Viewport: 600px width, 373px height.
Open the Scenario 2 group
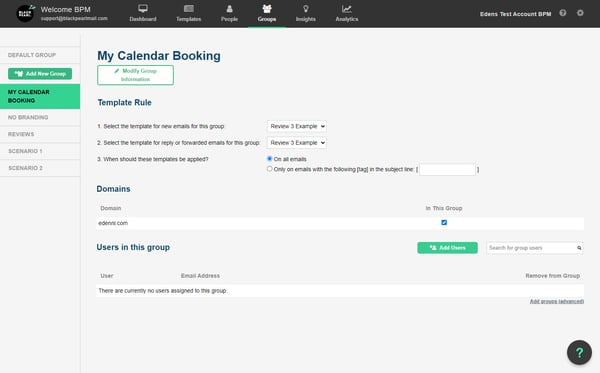tap(40, 168)
